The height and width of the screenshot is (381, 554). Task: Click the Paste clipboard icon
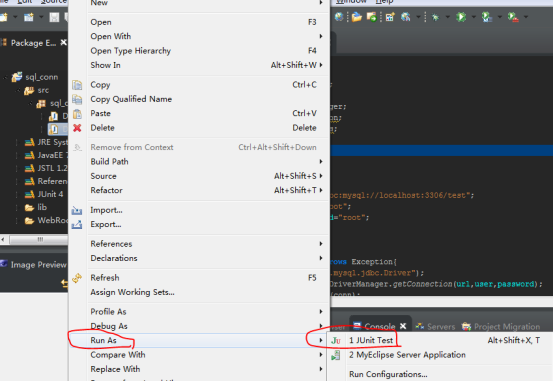77,114
